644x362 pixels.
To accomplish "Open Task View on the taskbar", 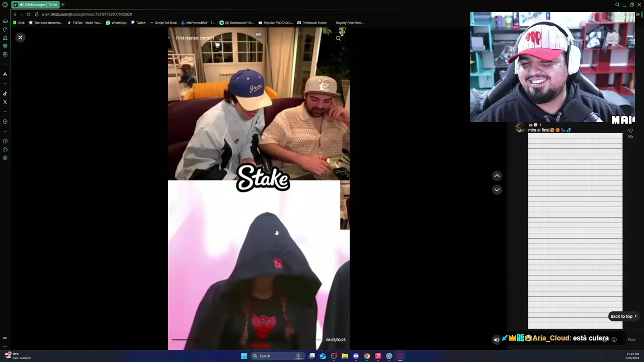I will click(x=312, y=356).
